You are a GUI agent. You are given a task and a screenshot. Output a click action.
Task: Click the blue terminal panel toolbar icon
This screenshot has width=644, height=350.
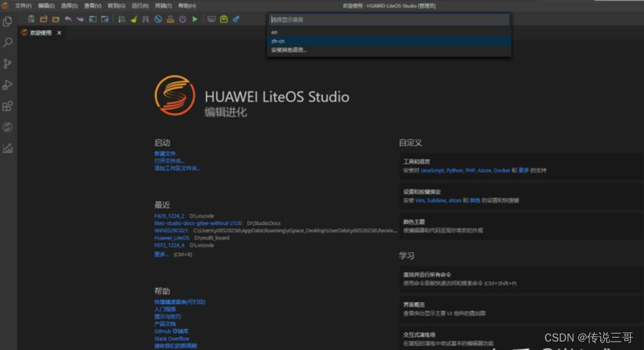[x=92, y=19]
